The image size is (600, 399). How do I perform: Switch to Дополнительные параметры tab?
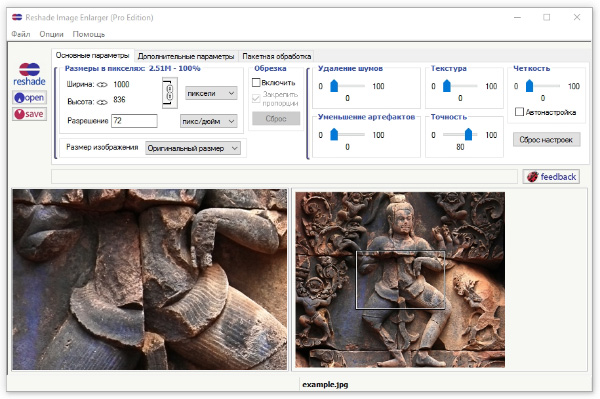[x=186, y=56]
